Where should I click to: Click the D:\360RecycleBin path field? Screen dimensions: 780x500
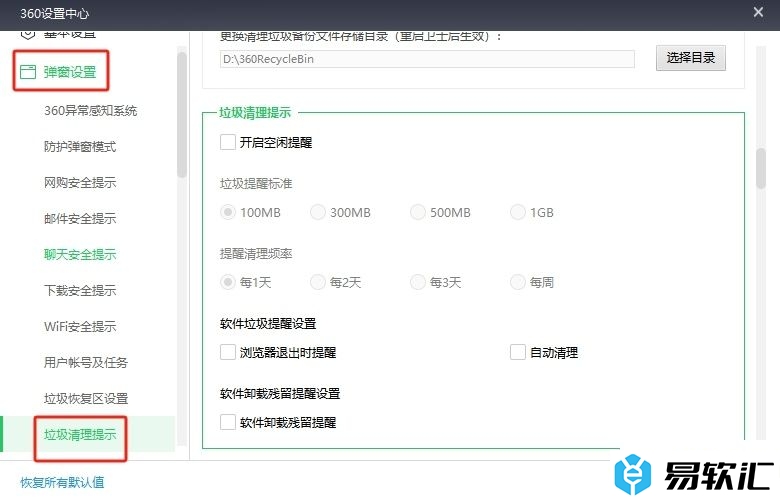[427, 59]
